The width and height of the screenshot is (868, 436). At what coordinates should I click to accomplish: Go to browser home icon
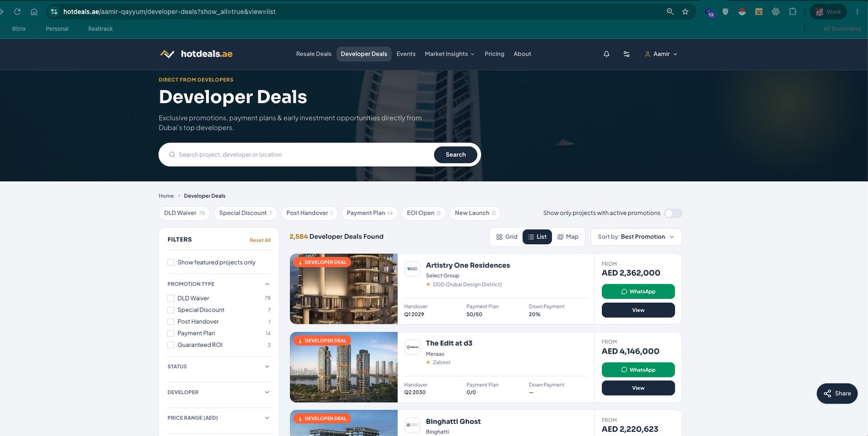tap(34, 12)
